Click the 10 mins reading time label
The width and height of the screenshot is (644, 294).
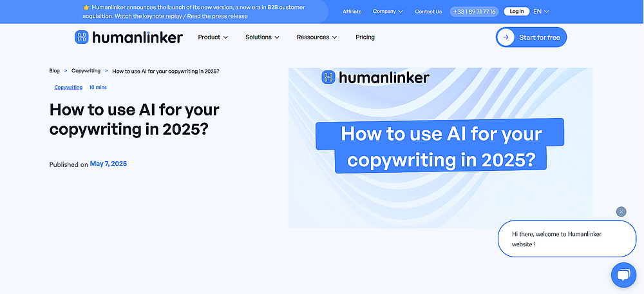click(x=98, y=87)
